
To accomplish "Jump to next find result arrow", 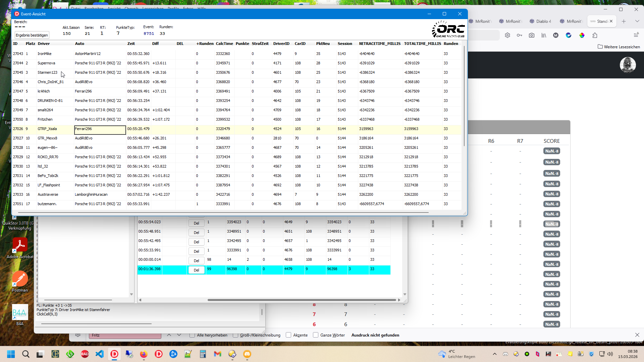I will pyautogui.click(x=179, y=335).
